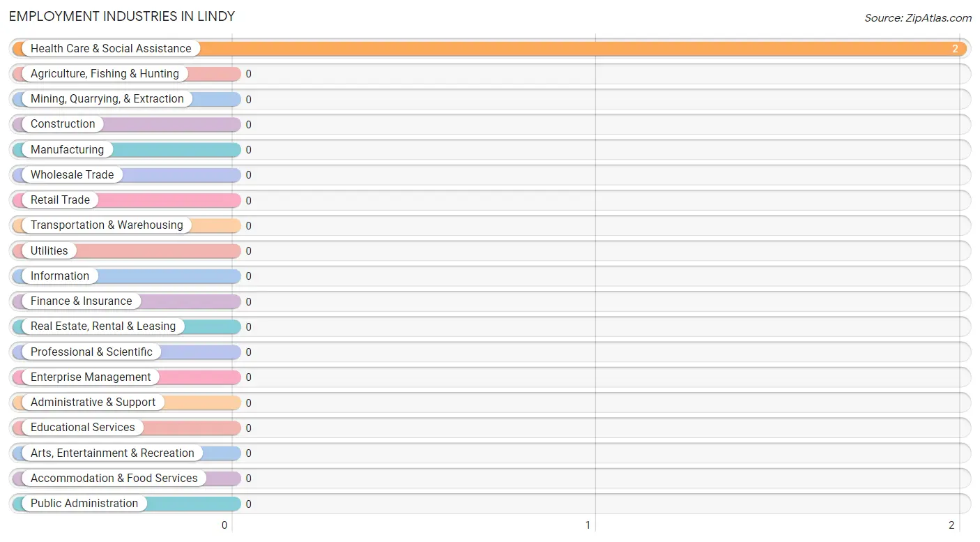Click the Manufacturing label
This screenshot has width=980, height=542.
(67, 149)
